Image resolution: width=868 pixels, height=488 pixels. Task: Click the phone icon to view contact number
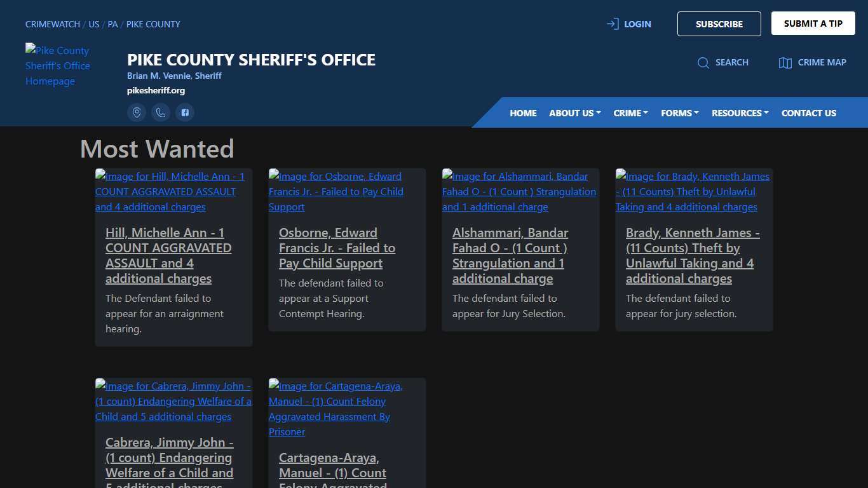[x=161, y=112]
